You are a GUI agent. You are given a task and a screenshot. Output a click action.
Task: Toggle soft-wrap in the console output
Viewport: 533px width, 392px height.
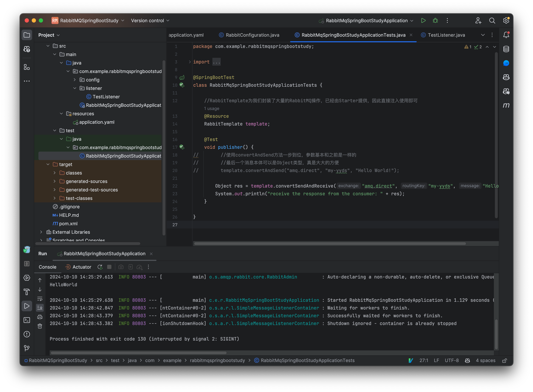click(x=40, y=299)
